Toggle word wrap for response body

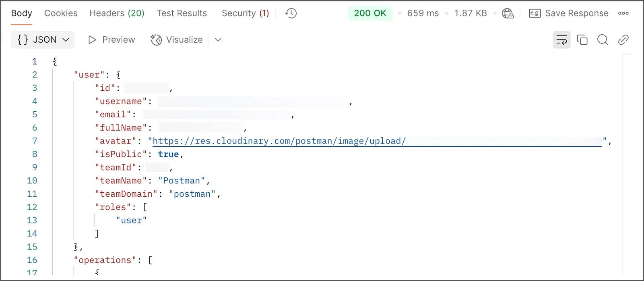tap(561, 40)
